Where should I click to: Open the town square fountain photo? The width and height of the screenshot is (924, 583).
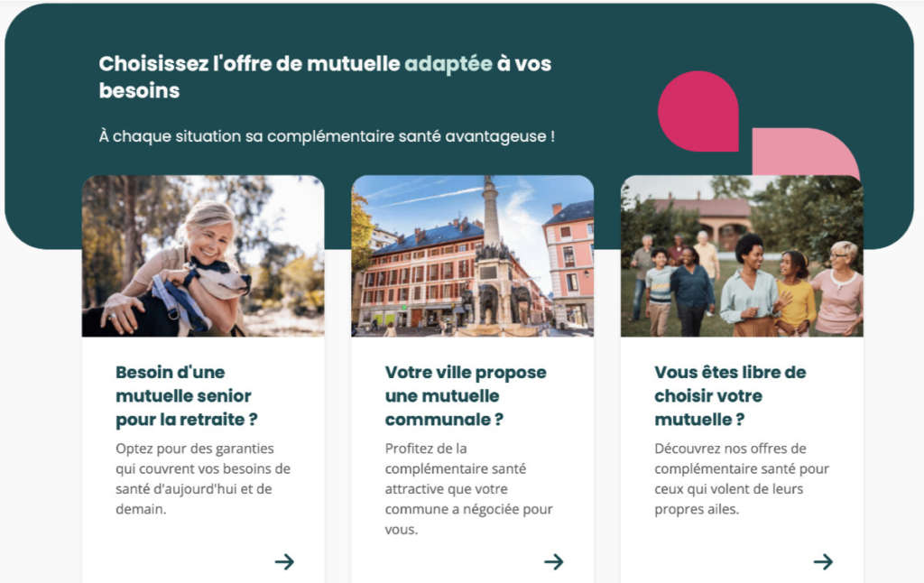(x=473, y=255)
